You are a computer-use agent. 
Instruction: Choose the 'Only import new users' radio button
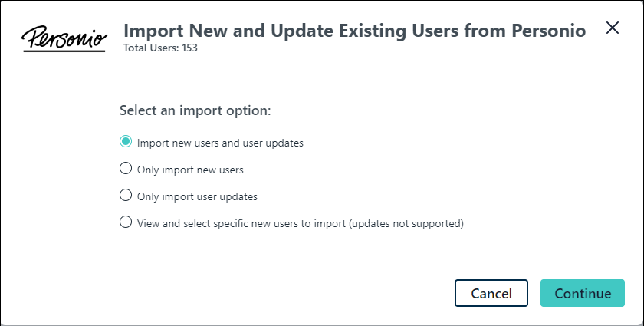click(x=126, y=169)
